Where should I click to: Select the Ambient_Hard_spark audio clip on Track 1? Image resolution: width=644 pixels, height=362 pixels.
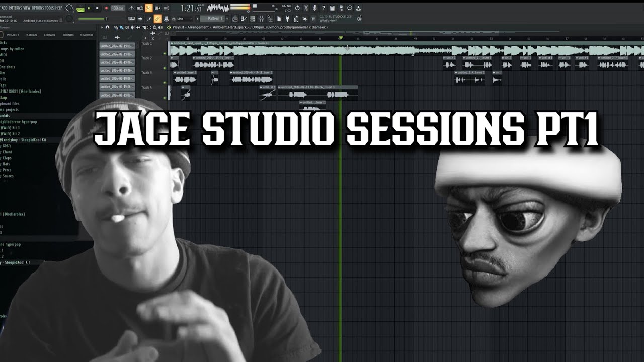click(x=406, y=49)
